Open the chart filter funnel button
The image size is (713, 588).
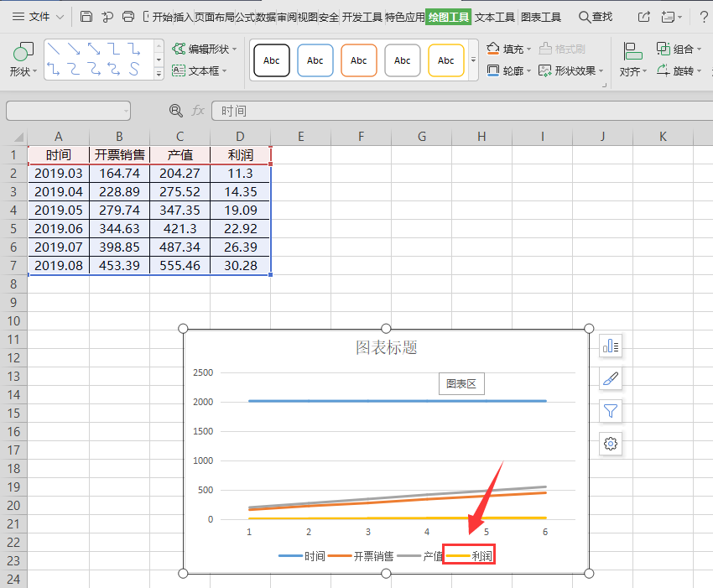611,411
